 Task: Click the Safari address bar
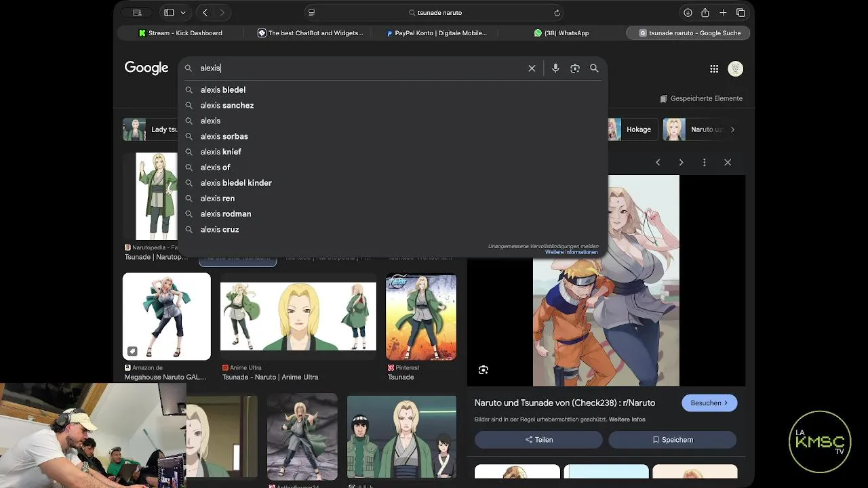pyautogui.click(x=435, y=12)
